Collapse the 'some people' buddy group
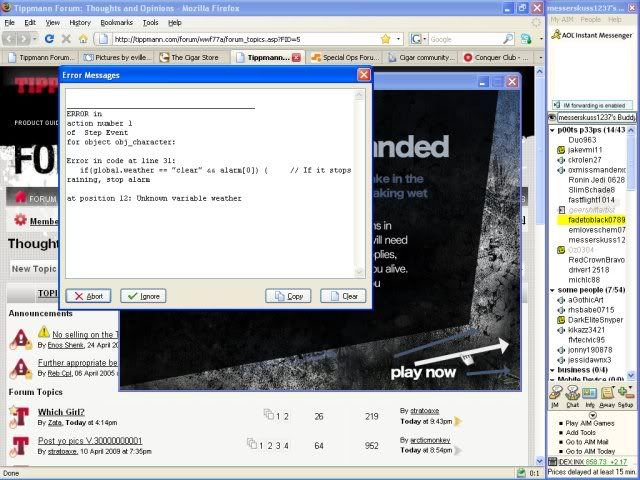The height and width of the screenshot is (480, 640). 552,289
